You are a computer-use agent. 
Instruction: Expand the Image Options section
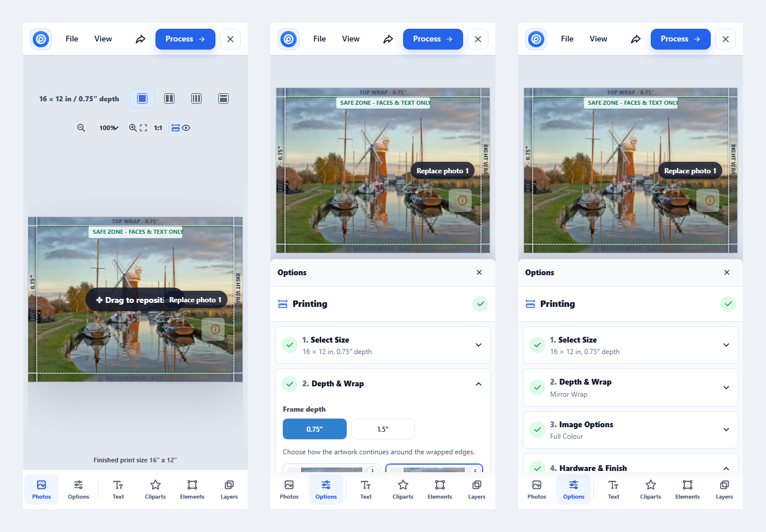click(631, 430)
